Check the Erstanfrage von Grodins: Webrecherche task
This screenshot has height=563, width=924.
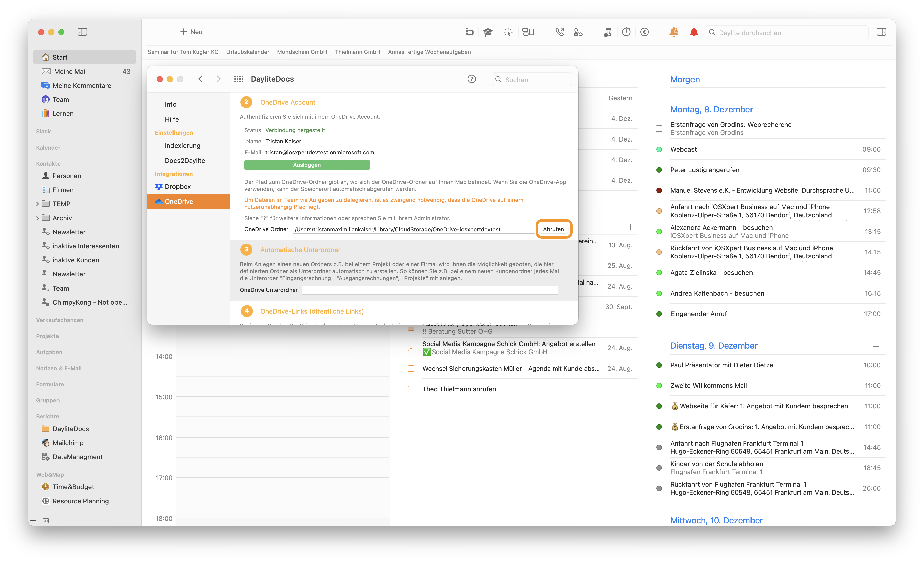pyautogui.click(x=659, y=129)
